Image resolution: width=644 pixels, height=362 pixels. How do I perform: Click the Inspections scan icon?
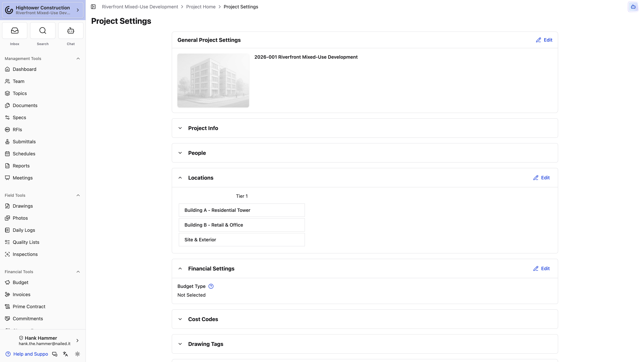8,254
